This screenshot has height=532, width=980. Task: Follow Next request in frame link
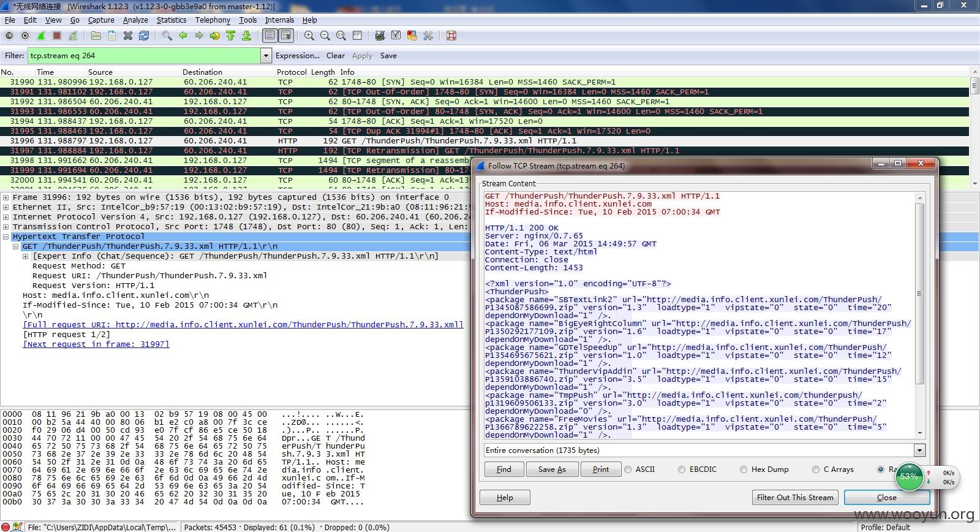pyautogui.click(x=96, y=344)
